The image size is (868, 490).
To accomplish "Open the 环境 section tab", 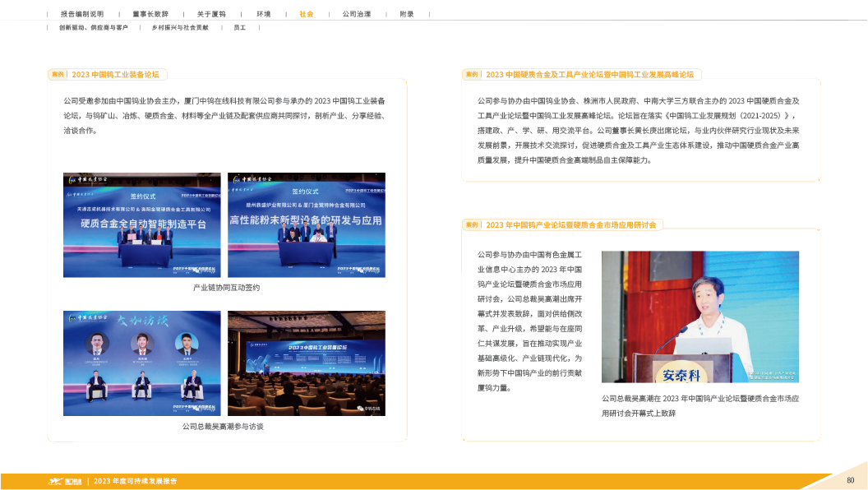I will pos(263,14).
